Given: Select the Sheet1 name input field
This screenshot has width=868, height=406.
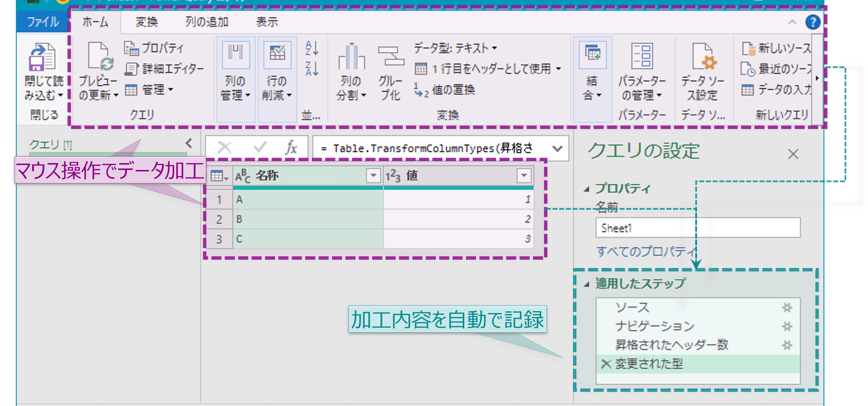Looking at the screenshot, I should (697, 228).
